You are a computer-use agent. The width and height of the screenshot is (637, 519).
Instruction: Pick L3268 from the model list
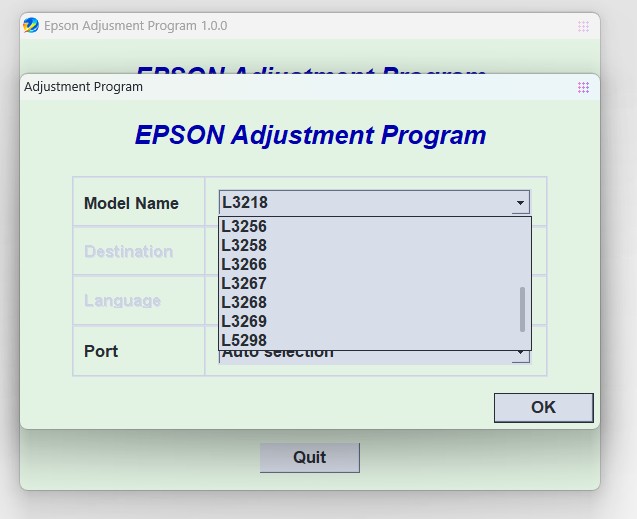(x=375, y=303)
